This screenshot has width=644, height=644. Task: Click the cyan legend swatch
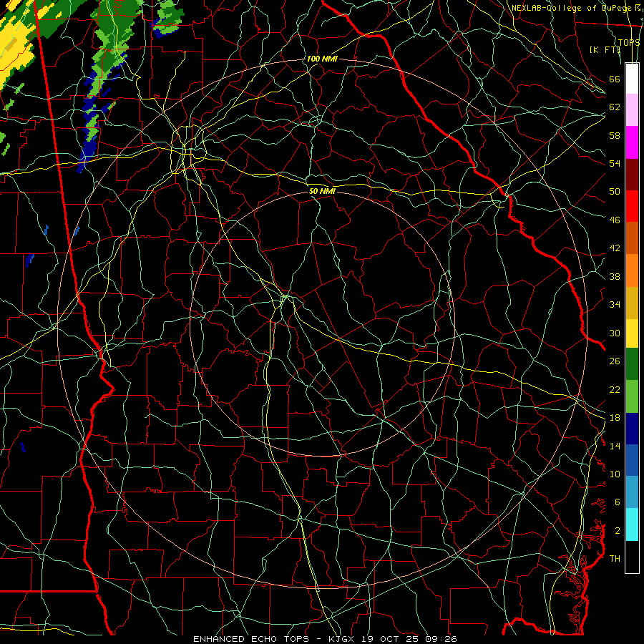[632, 525]
